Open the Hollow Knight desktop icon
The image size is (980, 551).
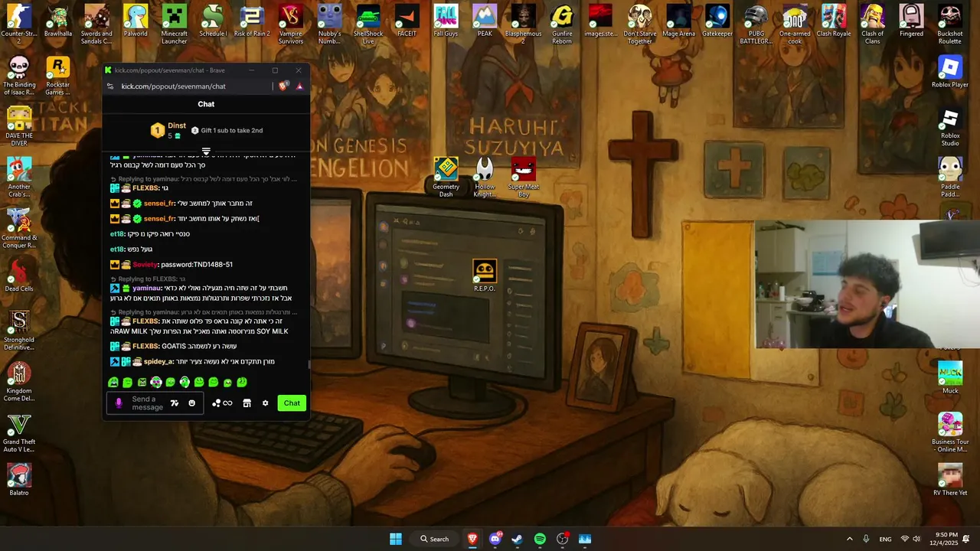coord(485,177)
